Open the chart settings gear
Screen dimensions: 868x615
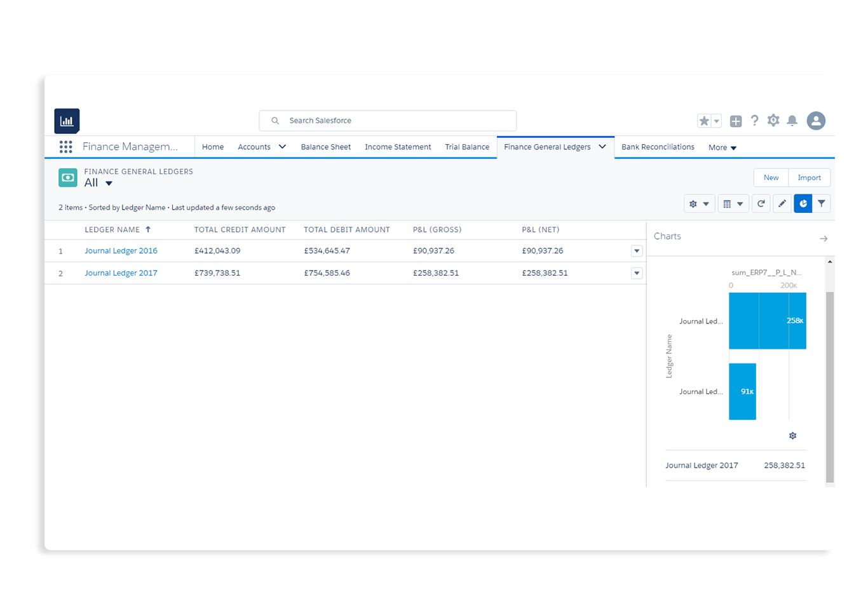click(x=792, y=436)
